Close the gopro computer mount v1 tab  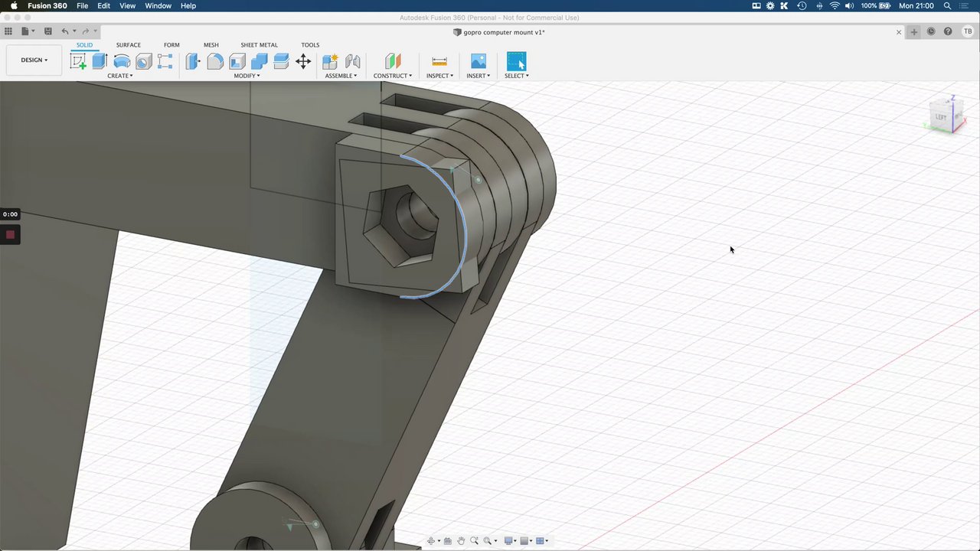tap(899, 32)
